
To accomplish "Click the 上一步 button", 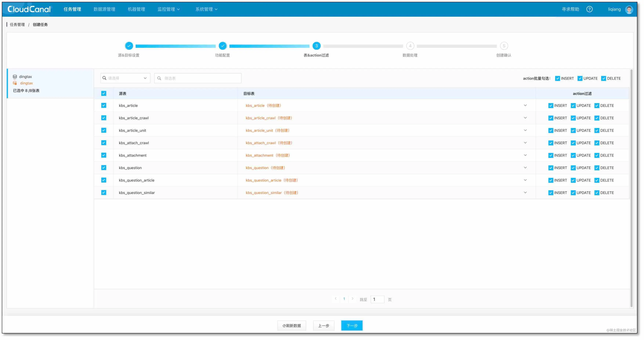I will [323, 325].
